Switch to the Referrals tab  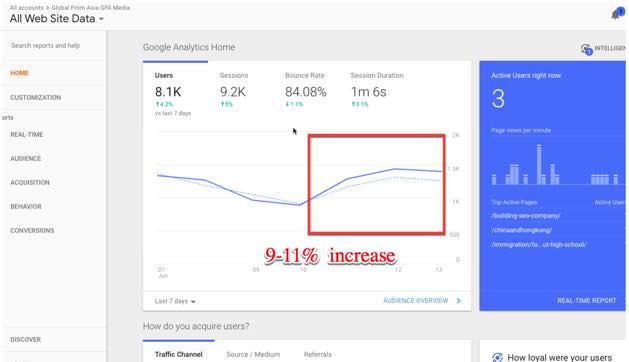(318, 354)
